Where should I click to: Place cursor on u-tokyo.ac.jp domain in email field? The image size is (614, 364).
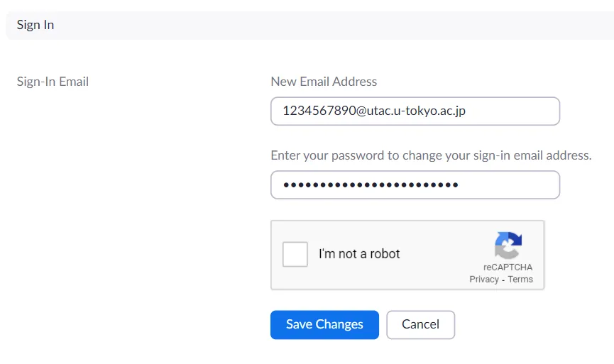point(434,111)
